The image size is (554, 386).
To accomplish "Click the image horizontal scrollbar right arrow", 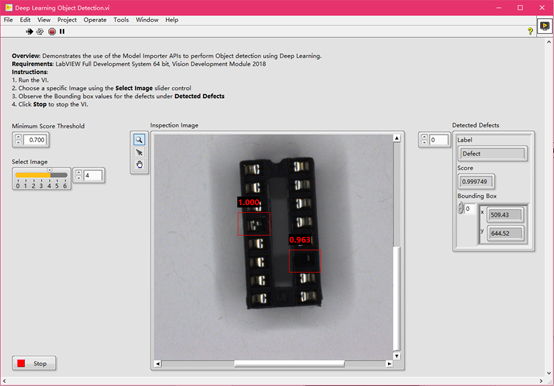I will pyautogui.click(x=389, y=363).
